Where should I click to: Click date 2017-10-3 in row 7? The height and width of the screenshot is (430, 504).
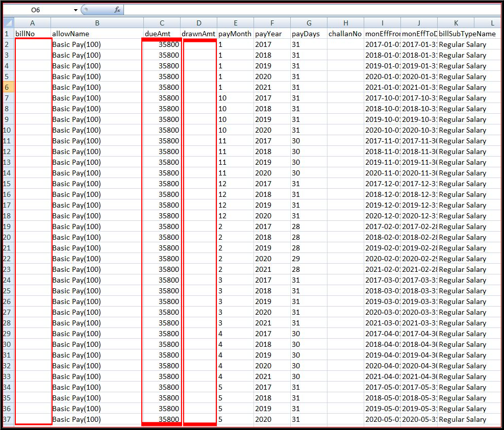pyautogui.click(x=419, y=98)
